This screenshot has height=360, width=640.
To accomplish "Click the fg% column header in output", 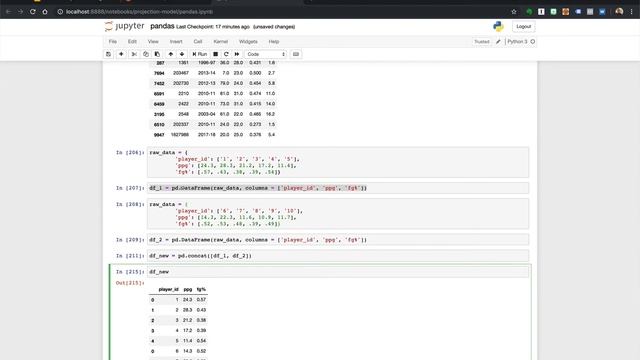I will pyautogui.click(x=201, y=289).
